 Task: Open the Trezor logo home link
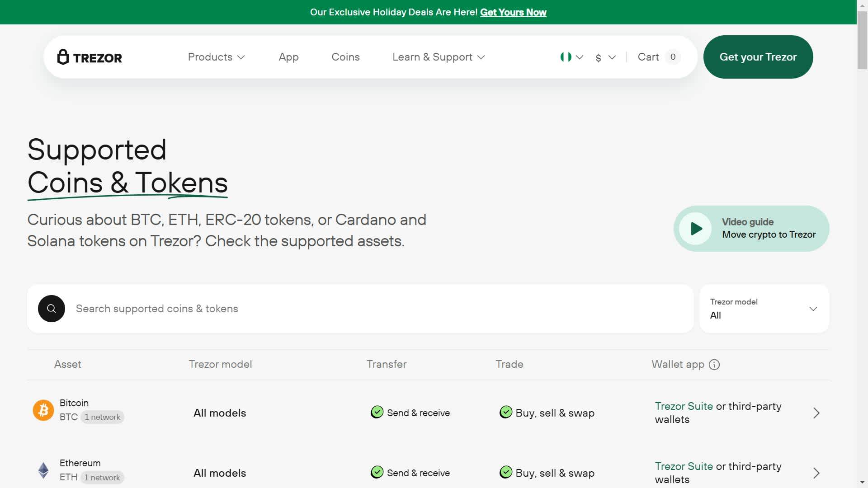(x=90, y=57)
